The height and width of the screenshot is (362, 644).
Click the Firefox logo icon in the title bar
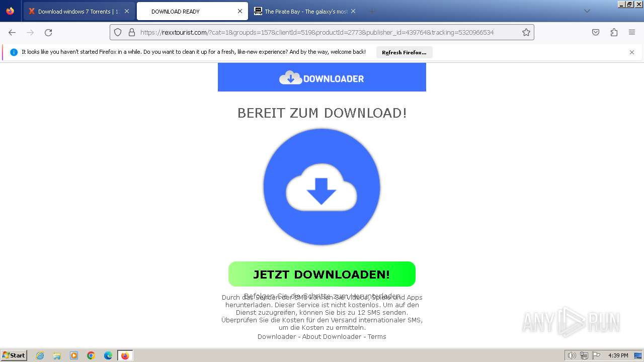point(10,11)
